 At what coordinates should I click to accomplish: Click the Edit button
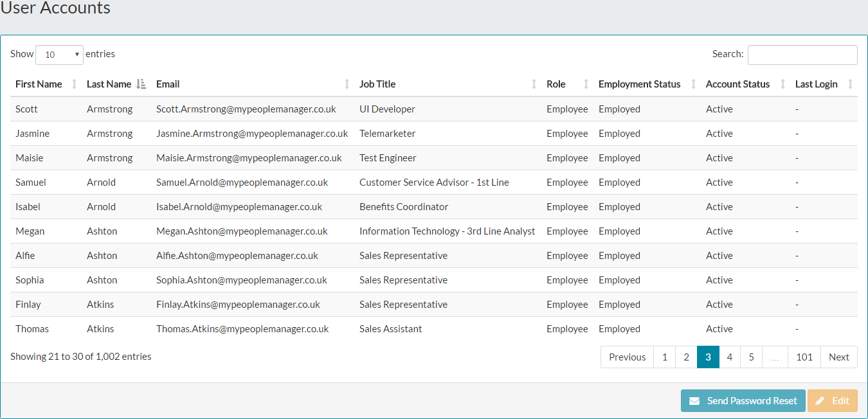(833, 401)
